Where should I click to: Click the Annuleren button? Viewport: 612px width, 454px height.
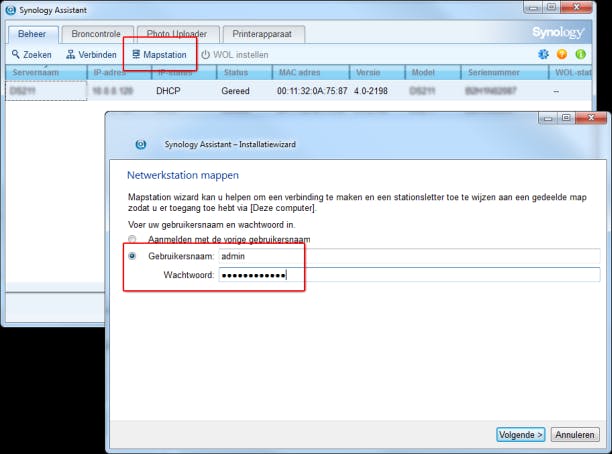pyautogui.click(x=575, y=434)
